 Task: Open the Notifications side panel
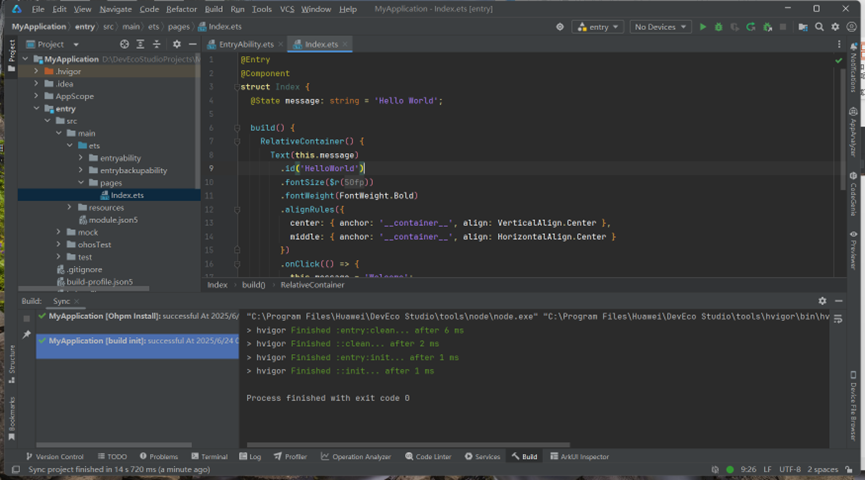[853, 67]
